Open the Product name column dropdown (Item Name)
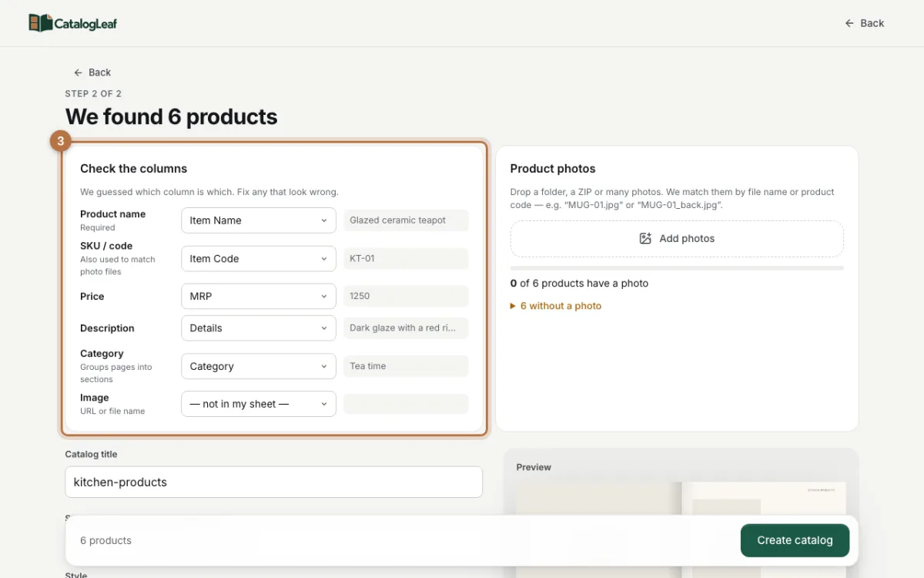 point(259,220)
